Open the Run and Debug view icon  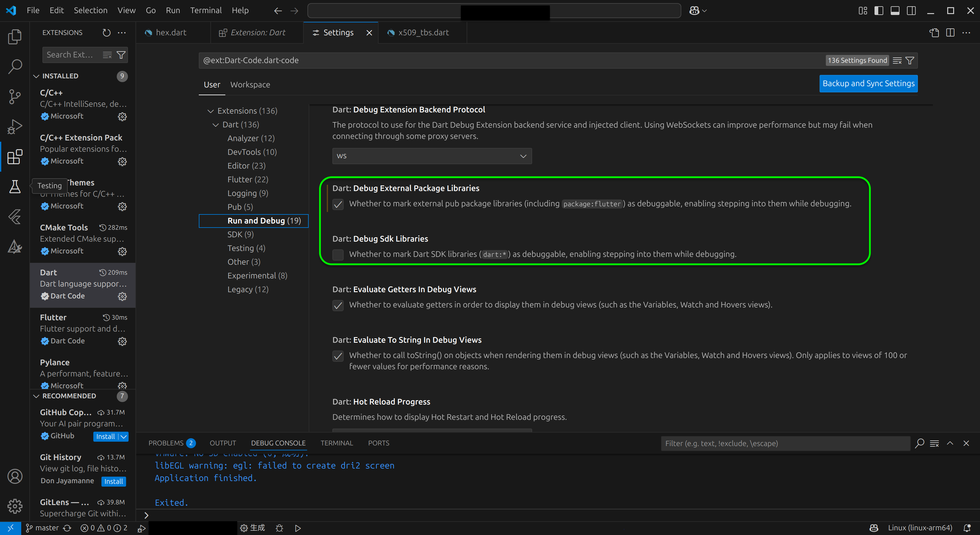point(15,127)
